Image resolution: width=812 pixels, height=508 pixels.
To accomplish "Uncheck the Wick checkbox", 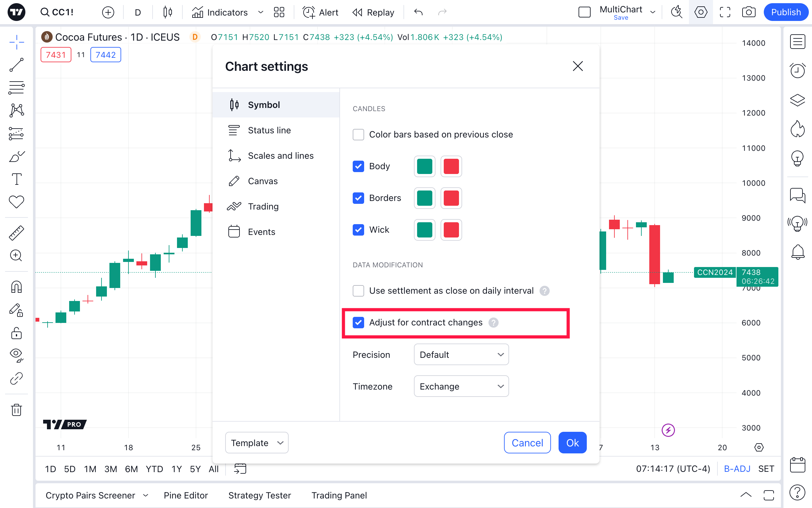I will 358,230.
